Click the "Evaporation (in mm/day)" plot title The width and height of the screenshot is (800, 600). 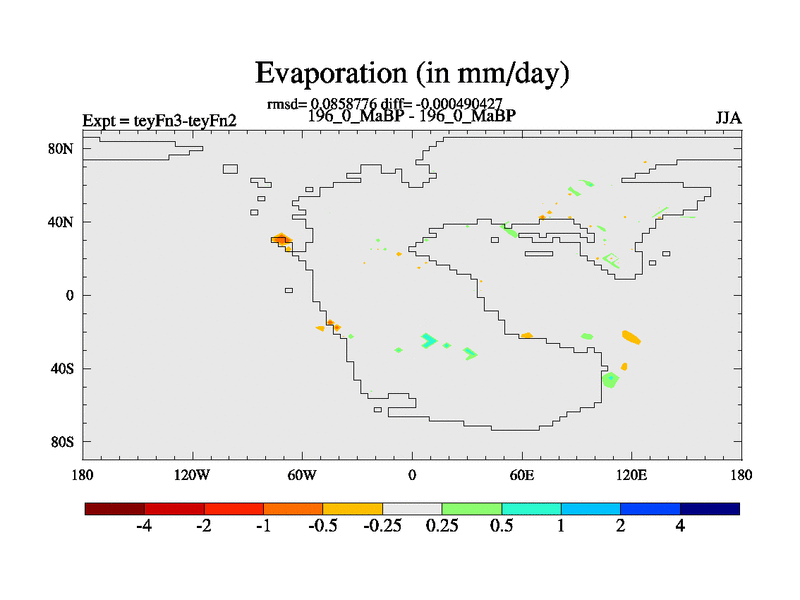coord(412,73)
